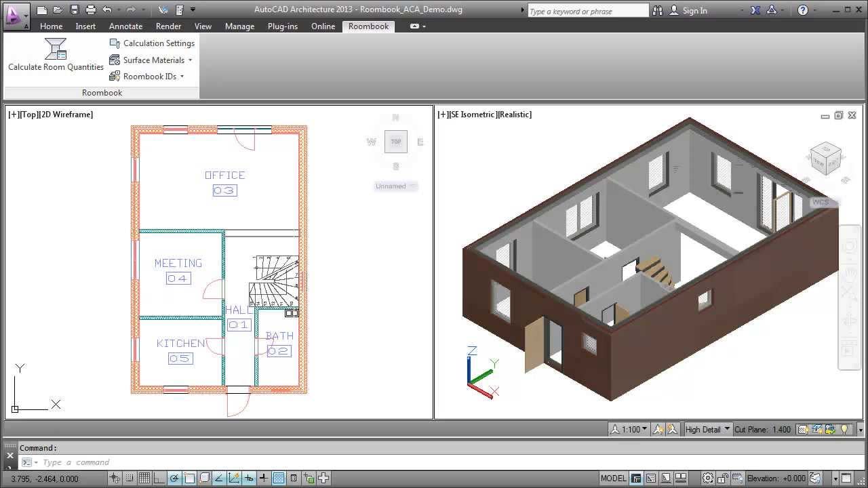Screen dimensions: 868x488
Task: Click the isolate objects lightbulb icon
Action: 844,430
